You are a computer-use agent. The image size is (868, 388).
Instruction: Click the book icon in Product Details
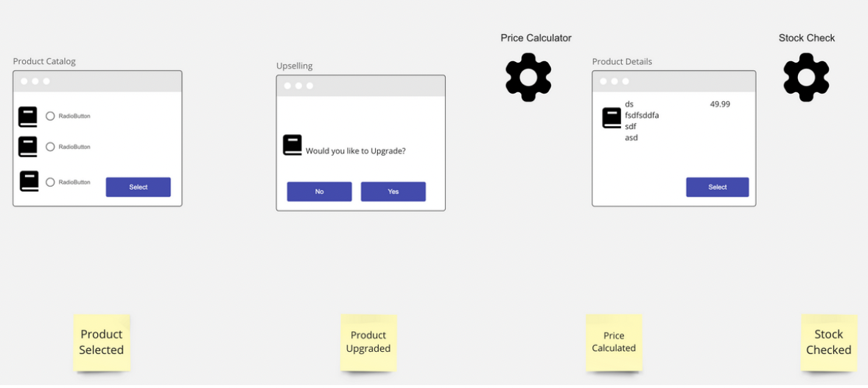click(612, 119)
